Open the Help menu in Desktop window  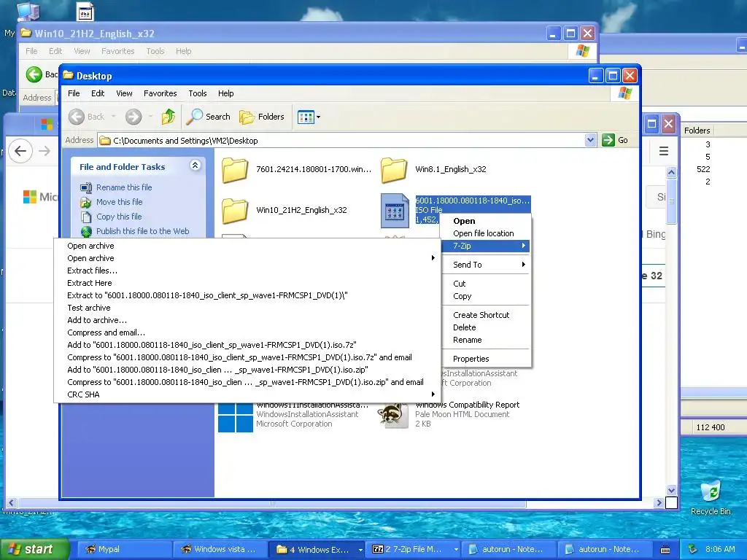[226, 93]
